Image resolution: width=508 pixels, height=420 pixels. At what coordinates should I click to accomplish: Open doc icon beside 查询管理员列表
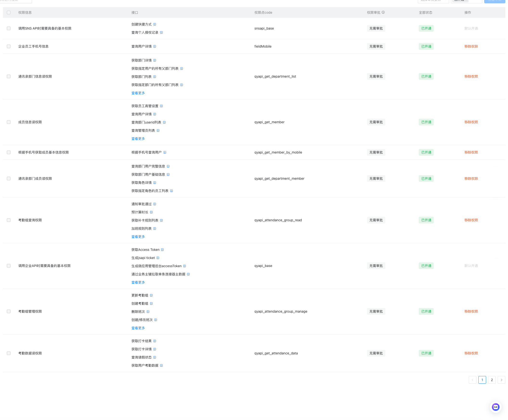point(158,131)
